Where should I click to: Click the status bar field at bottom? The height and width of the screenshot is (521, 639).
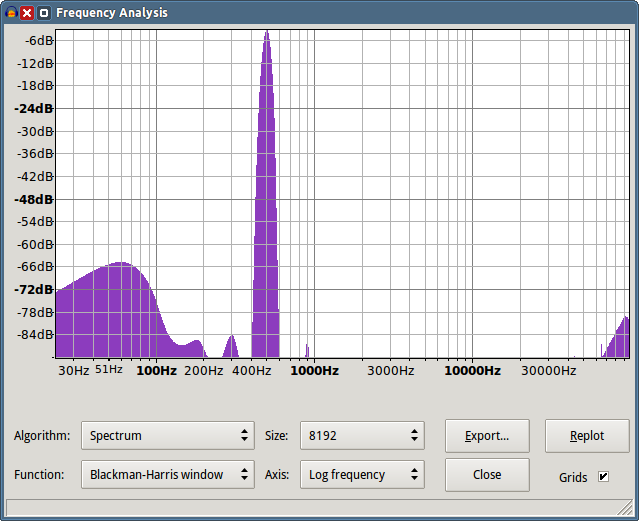(319, 508)
